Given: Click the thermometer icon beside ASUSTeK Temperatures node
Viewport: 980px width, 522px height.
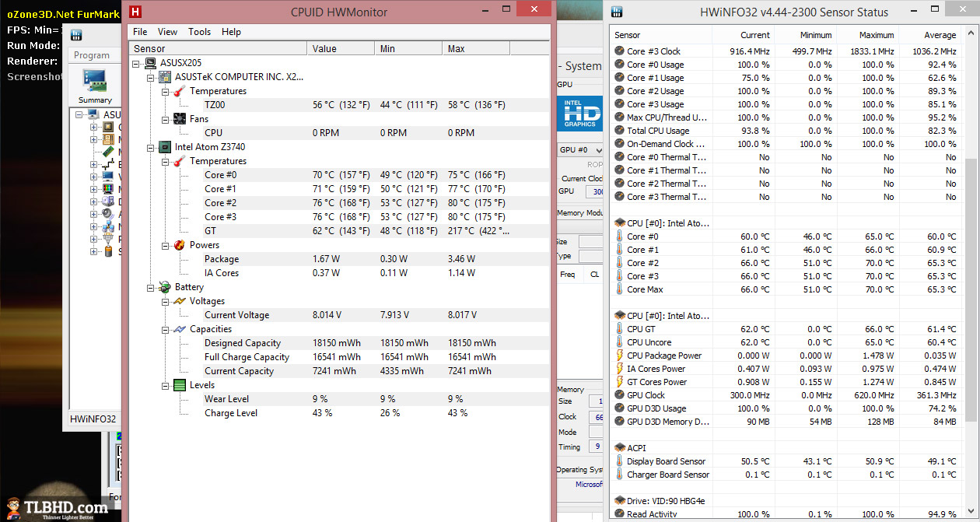Looking at the screenshot, I should (179, 91).
